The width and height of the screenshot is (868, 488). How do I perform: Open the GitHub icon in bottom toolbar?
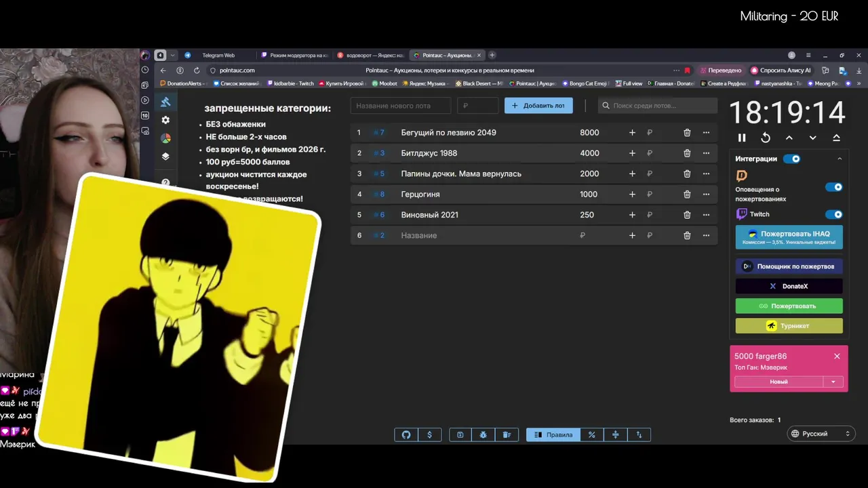pos(406,434)
